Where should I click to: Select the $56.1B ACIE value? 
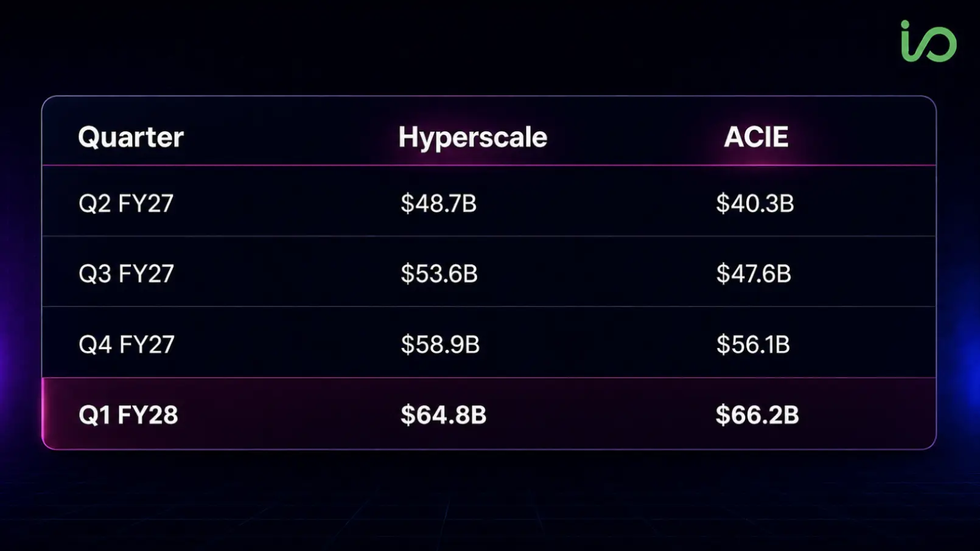point(753,344)
